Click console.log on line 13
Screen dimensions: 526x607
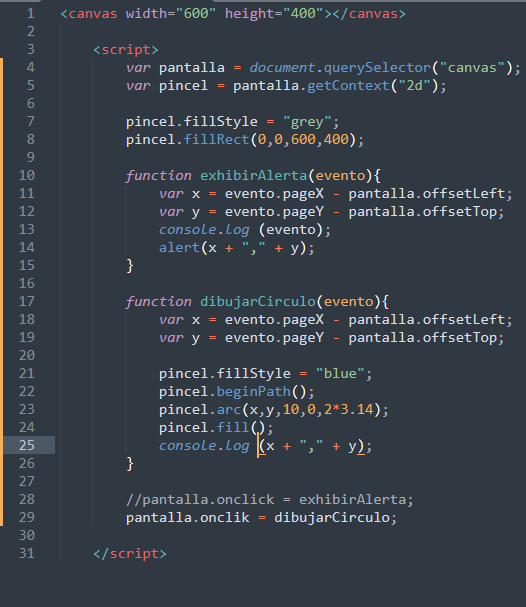click(204, 230)
